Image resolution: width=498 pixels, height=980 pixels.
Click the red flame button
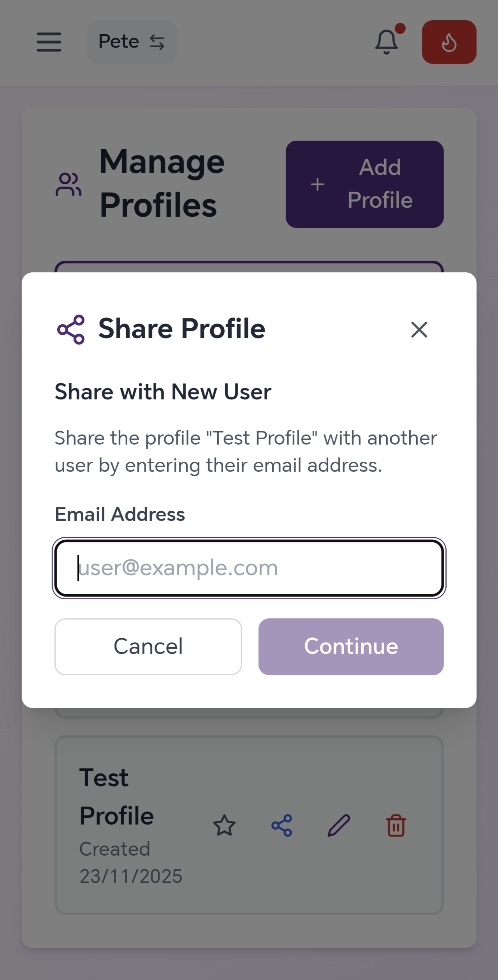tap(449, 42)
